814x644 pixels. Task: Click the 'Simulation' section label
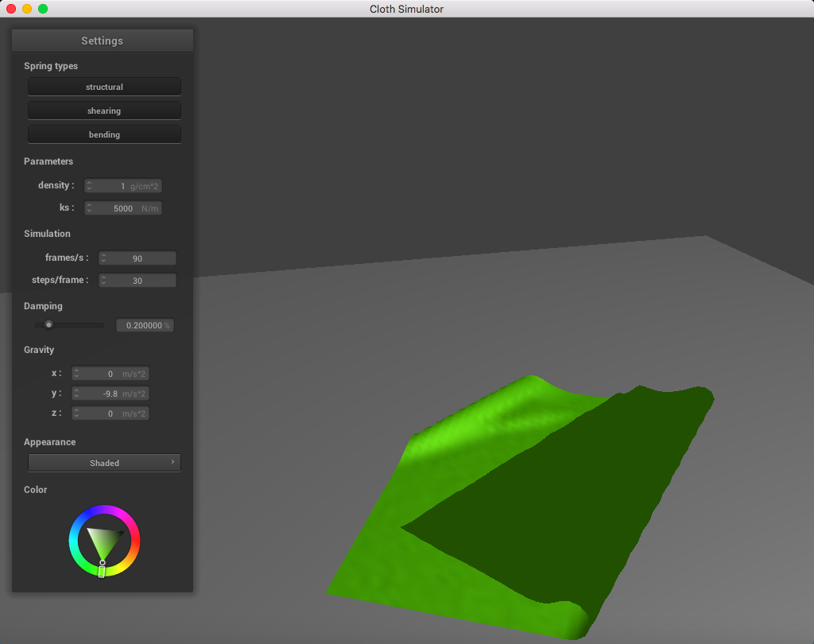(47, 234)
